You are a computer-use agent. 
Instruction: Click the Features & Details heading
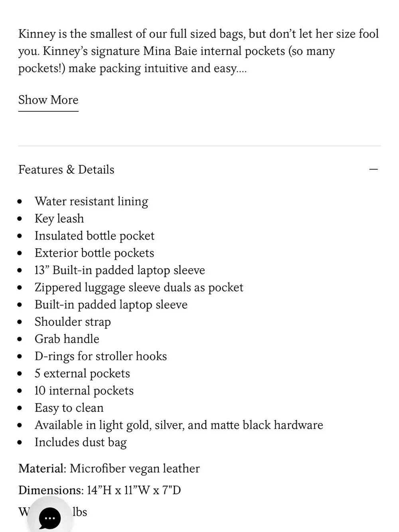pos(66,170)
